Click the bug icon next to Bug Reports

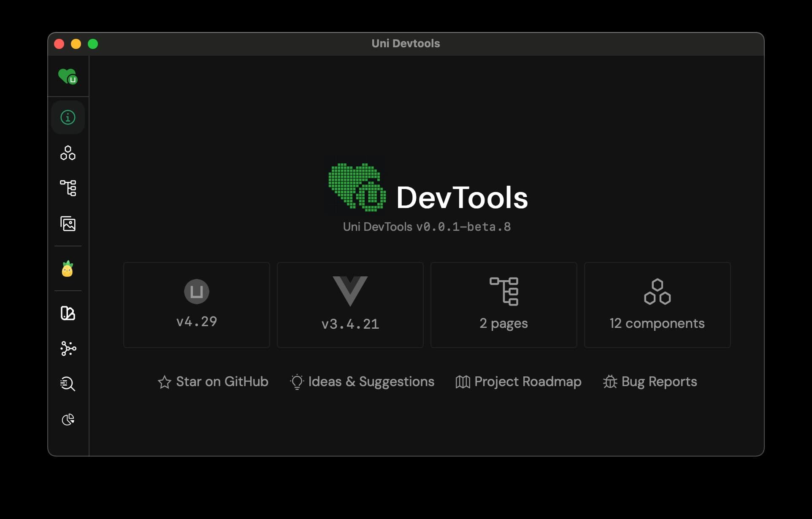click(x=609, y=382)
